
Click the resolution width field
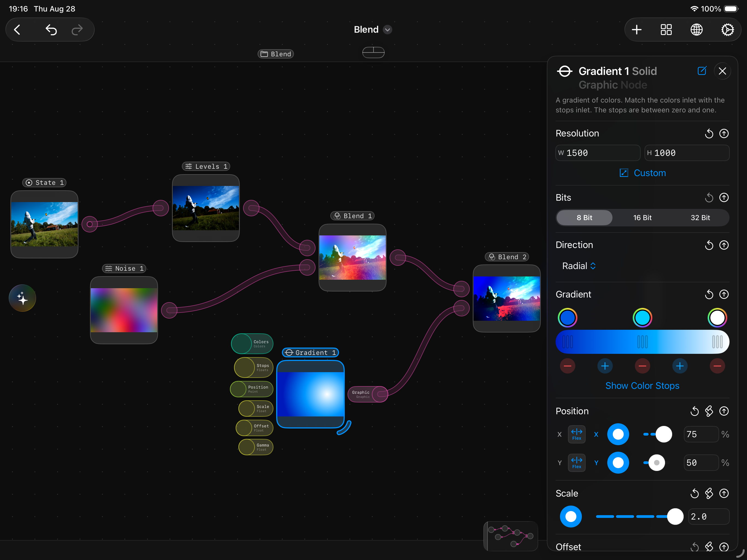pyautogui.click(x=598, y=153)
